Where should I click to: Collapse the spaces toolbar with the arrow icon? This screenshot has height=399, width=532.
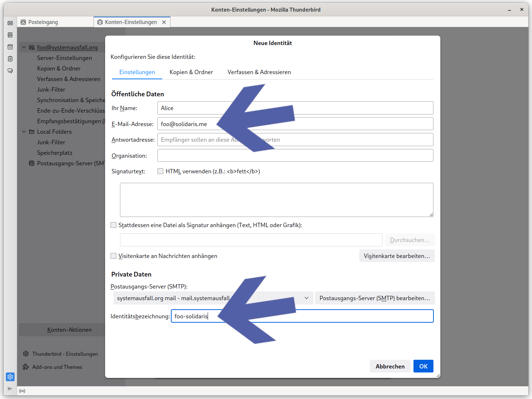(10, 389)
